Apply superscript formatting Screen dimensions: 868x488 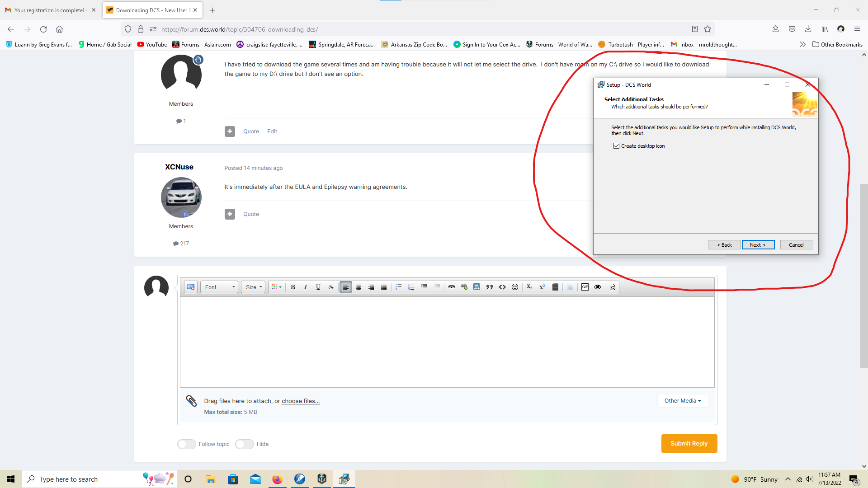(542, 287)
